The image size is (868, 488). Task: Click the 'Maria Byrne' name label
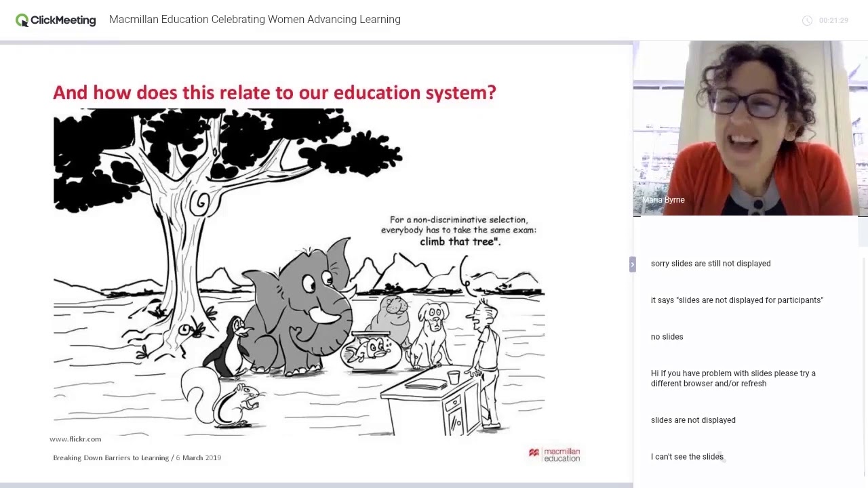[663, 200]
